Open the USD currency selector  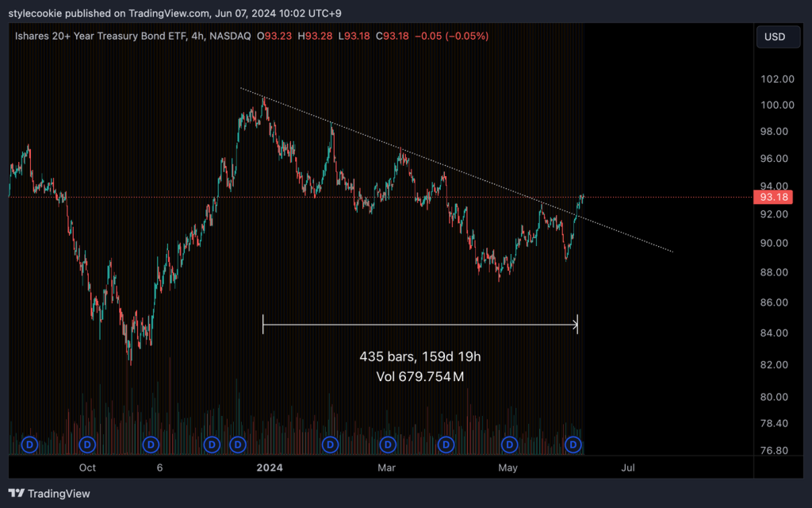(775, 37)
